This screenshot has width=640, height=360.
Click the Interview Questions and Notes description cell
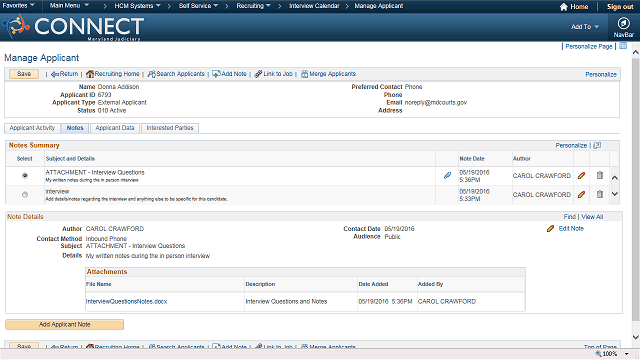pos(286,301)
